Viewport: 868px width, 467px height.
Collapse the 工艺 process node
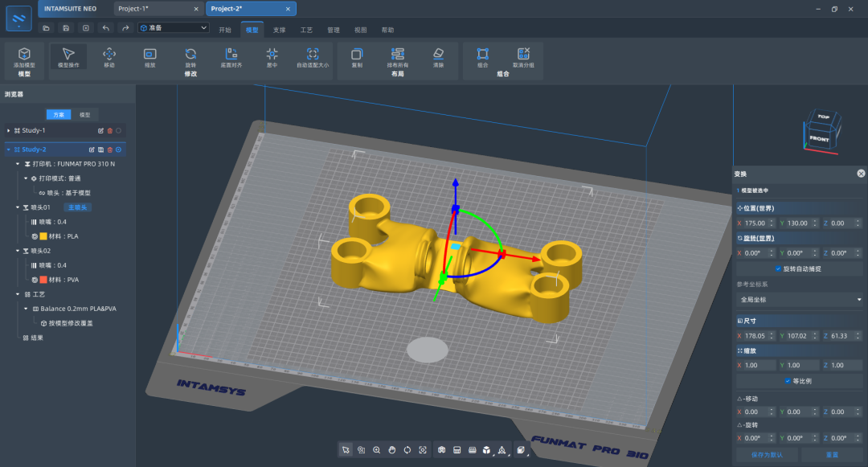click(18, 294)
